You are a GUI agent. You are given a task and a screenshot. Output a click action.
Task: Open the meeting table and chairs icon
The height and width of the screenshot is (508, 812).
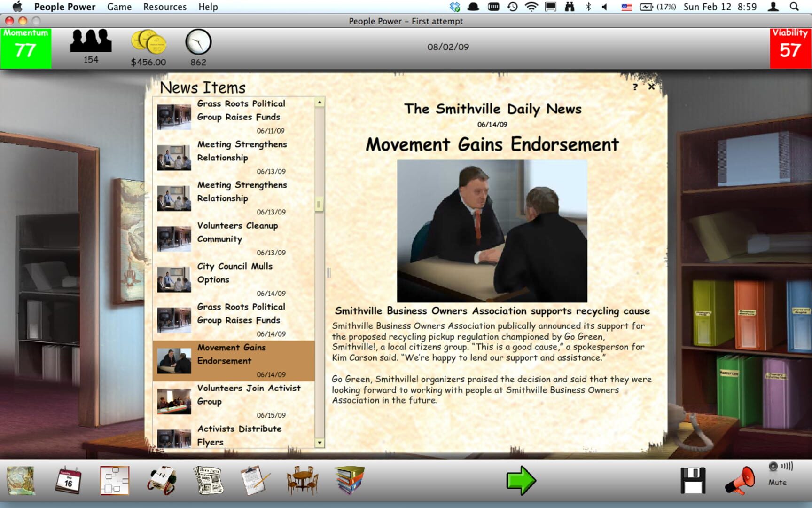click(x=302, y=480)
